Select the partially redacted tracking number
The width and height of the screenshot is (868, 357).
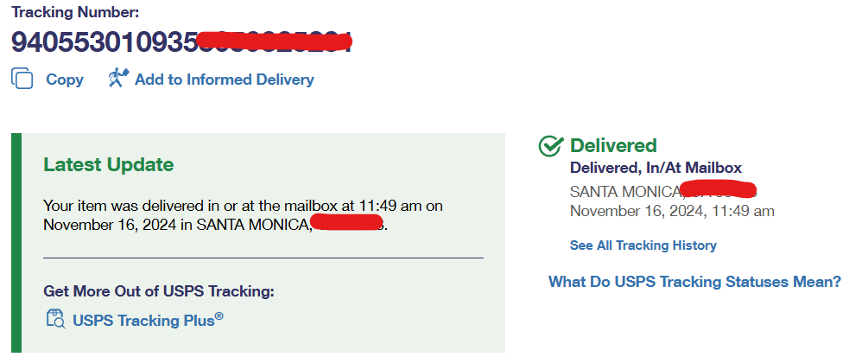coord(104,41)
